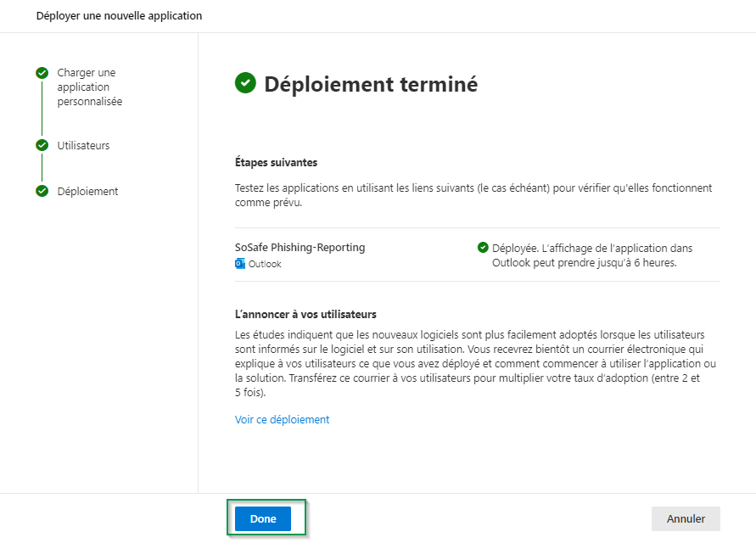This screenshot has width=756, height=543.
Task: Select the Déploiement step in the sidebar
Action: [87, 191]
